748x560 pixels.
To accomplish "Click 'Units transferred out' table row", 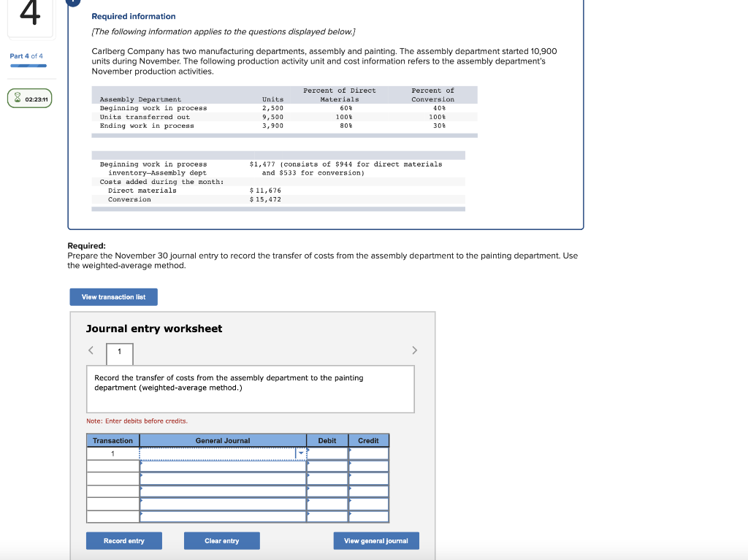I will point(284,117).
